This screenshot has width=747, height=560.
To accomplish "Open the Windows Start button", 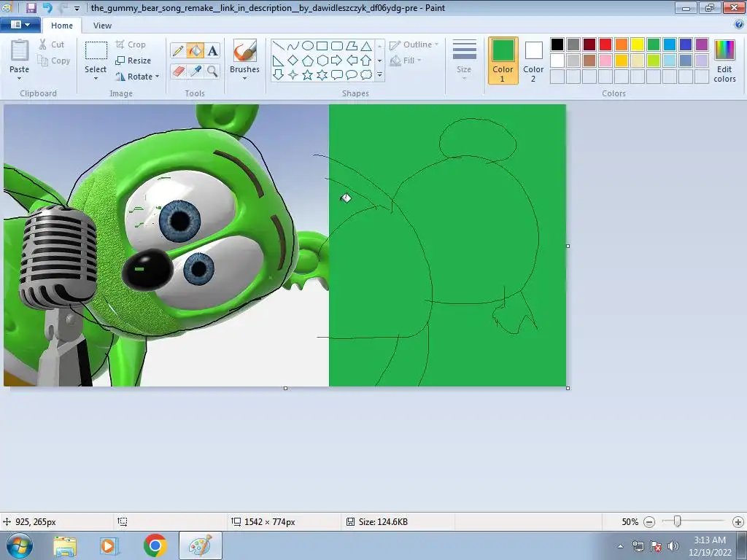I will click(19, 545).
